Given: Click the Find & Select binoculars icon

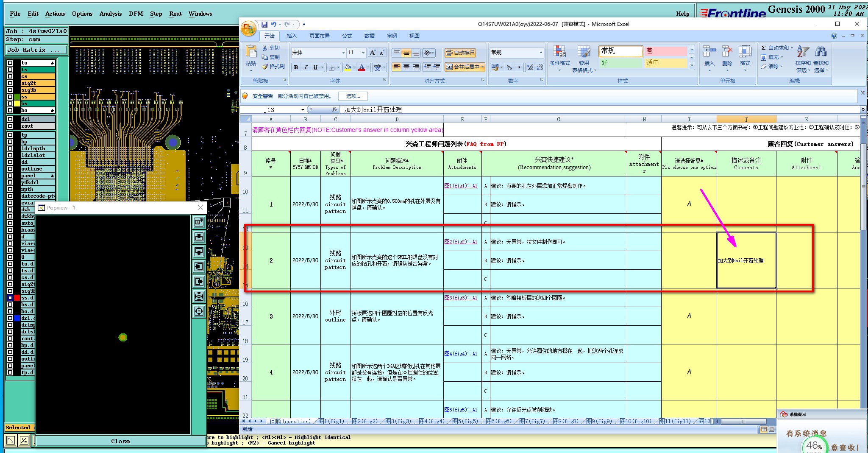Looking at the screenshot, I should point(821,52).
